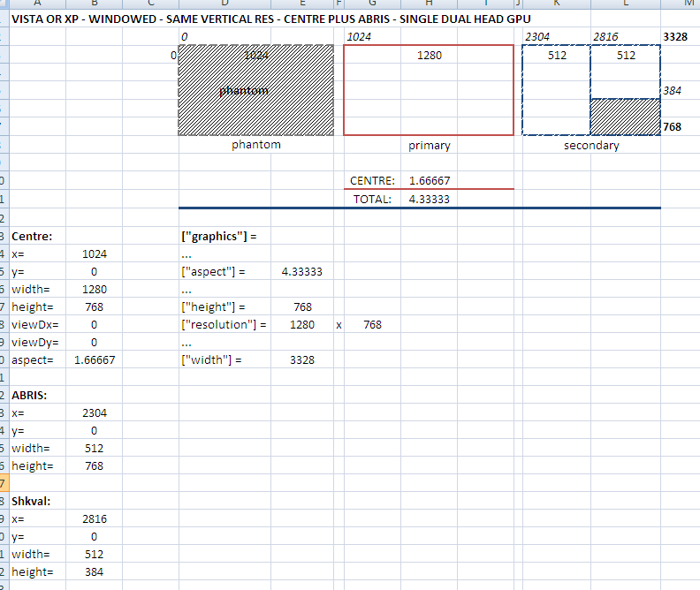Select bold 3328 total width cell
Screen dimensions: 700x590
(x=680, y=36)
